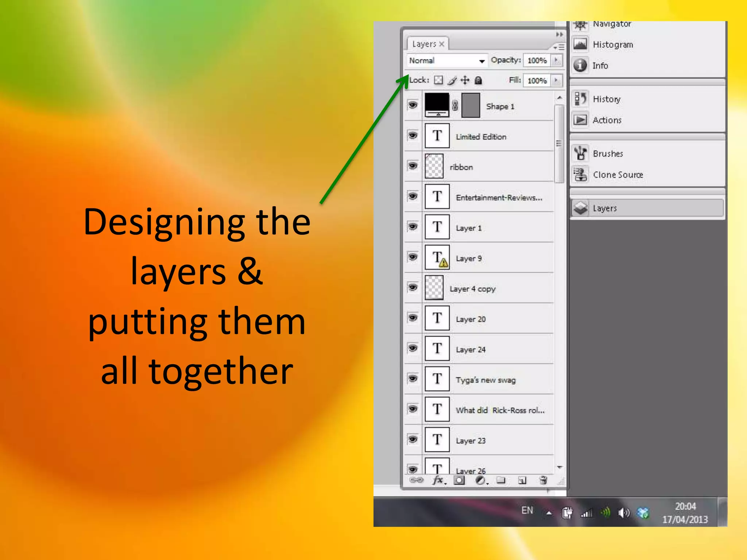The image size is (747, 560).
Task: Create a new layer
Action: pos(522,480)
